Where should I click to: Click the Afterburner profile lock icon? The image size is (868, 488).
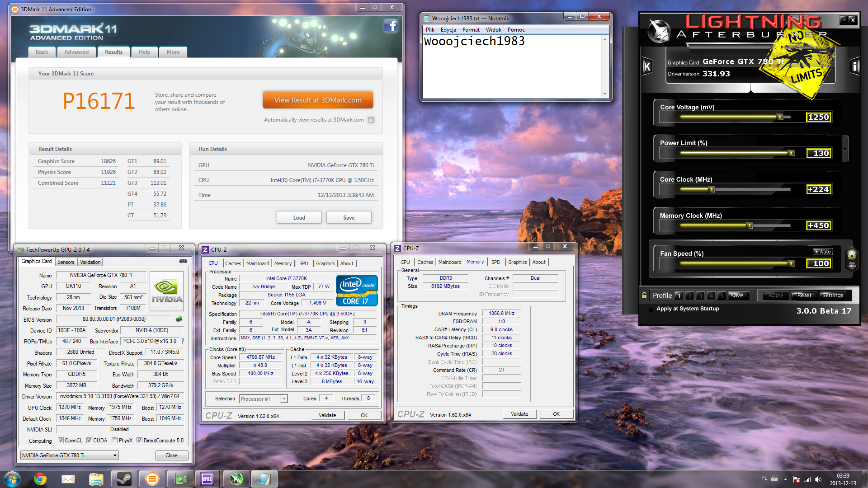644,295
